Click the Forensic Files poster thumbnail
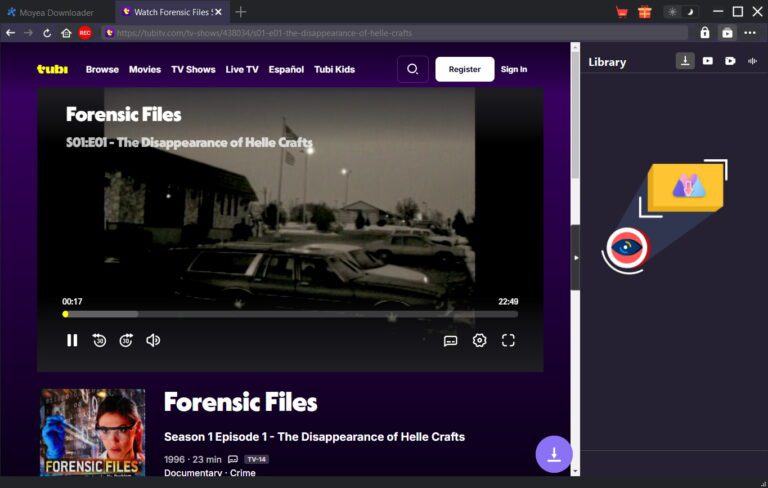Image resolution: width=768 pixels, height=488 pixels. (93, 432)
